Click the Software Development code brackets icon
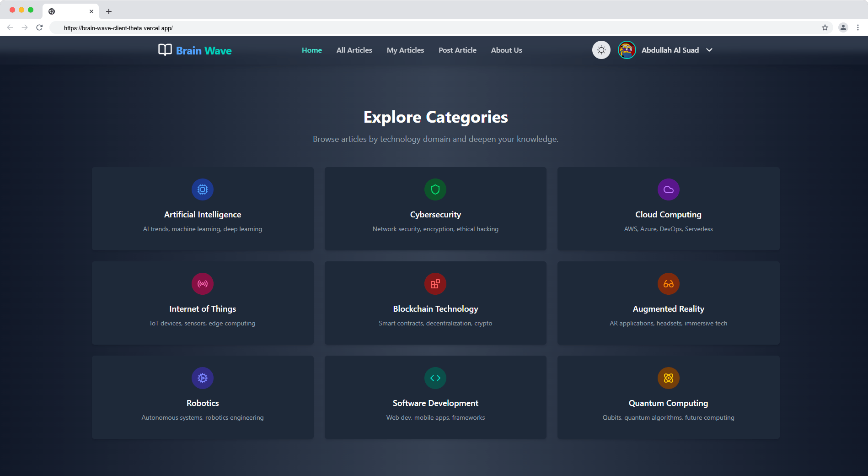 [435, 378]
